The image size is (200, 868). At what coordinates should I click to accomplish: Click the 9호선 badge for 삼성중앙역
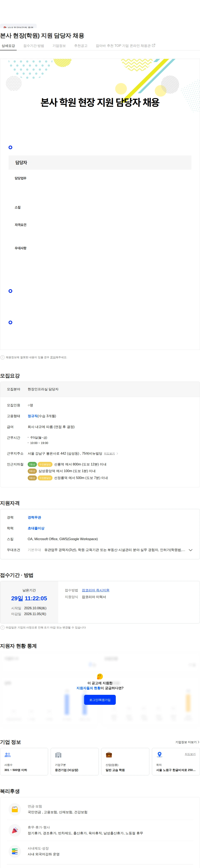32,471
